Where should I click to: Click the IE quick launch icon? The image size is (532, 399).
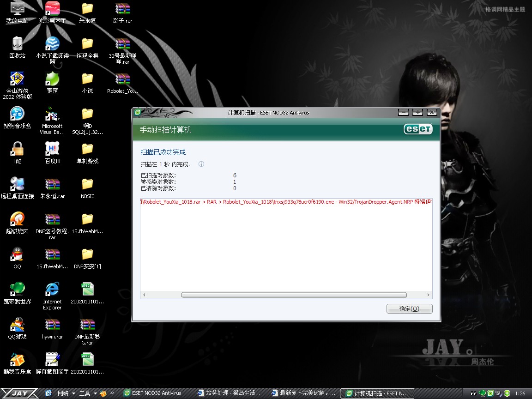[x=48, y=393]
